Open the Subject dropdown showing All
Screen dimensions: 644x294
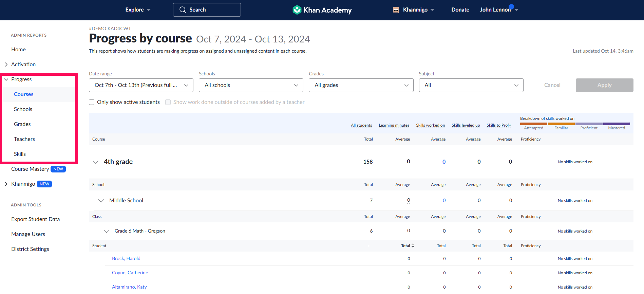471,85
